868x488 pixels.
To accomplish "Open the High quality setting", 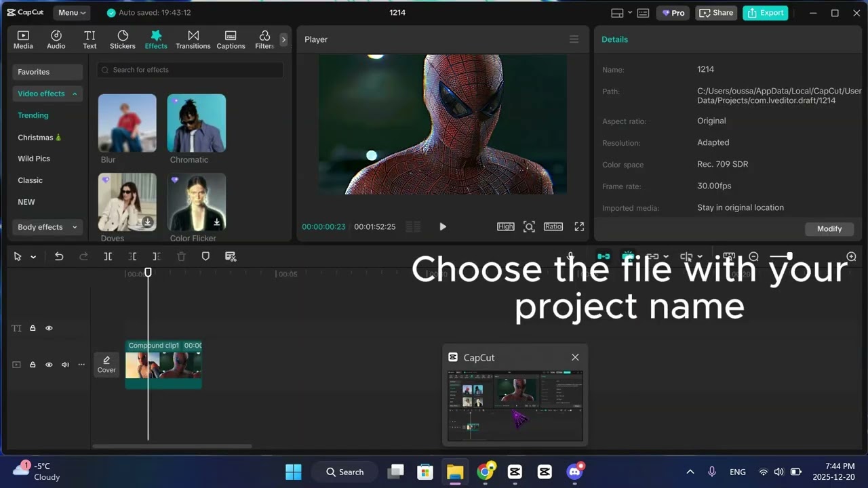I will [506, 227].
